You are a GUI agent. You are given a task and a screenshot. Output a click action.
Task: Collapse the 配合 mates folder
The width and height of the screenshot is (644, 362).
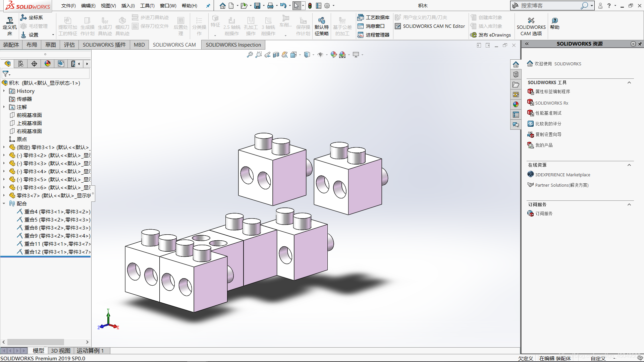(4, 203)
